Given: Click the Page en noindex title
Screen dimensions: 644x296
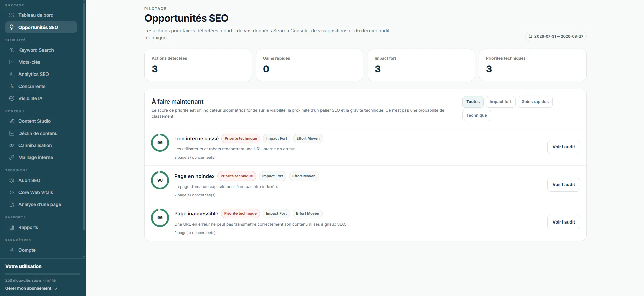Looking at the screenshot, I should click(195, 176).
